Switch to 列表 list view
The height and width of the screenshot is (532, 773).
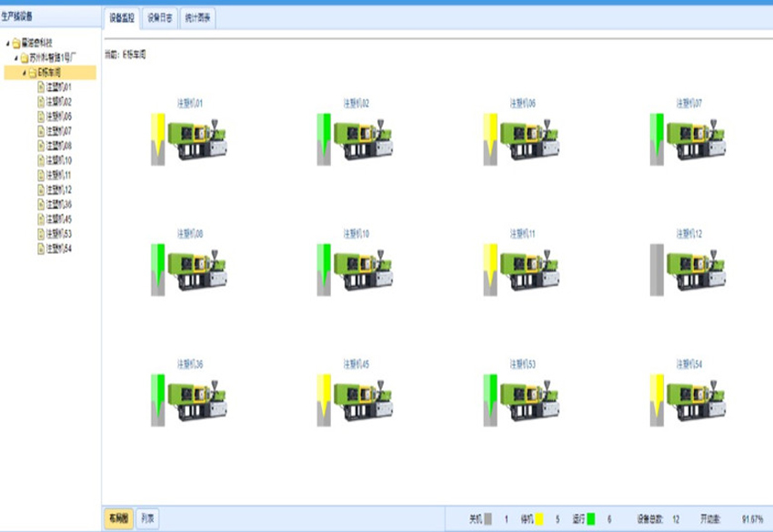pyautogui.click(x=147, y=518)
